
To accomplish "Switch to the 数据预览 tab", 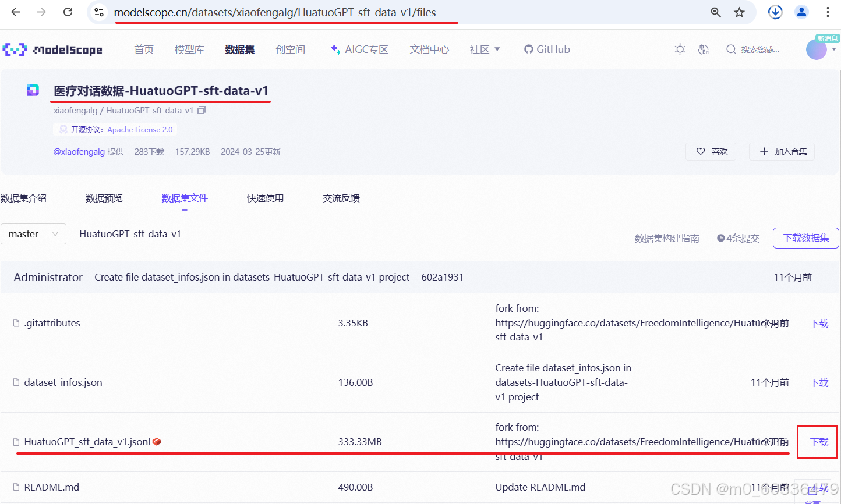I will pyautogui.click(x=104, y=198).
